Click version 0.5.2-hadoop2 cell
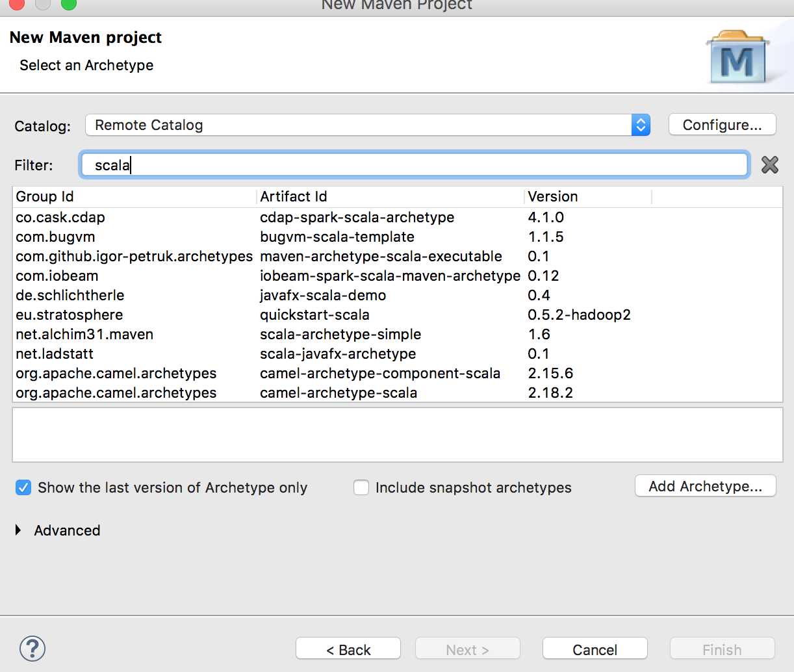The width and height of the screenshot is (794, 672). point(580,315)
